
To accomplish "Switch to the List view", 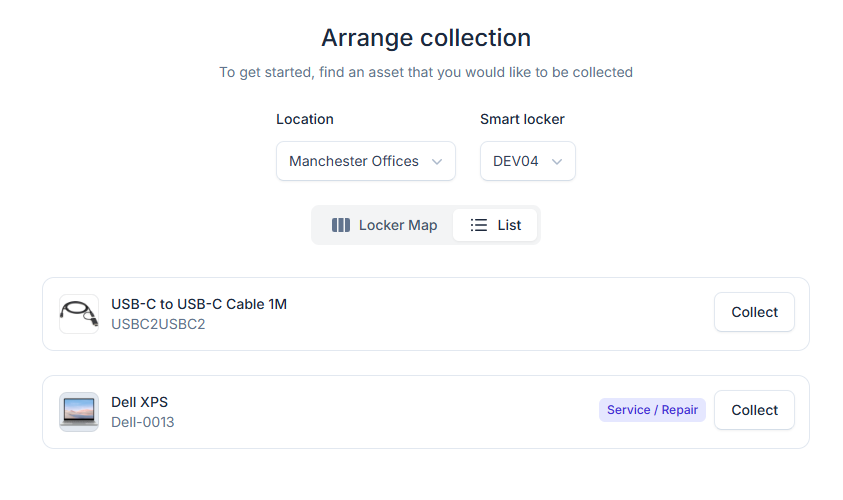I will coord(495,225).
